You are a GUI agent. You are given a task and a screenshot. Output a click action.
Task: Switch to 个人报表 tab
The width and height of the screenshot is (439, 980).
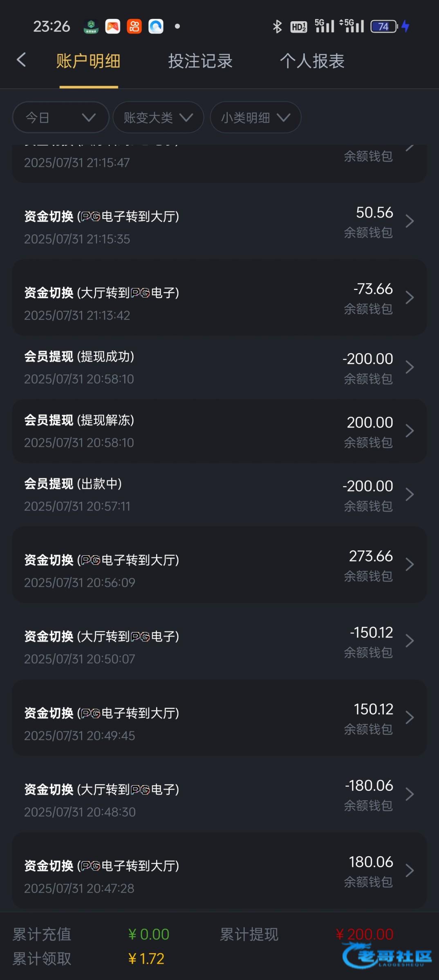312,61
